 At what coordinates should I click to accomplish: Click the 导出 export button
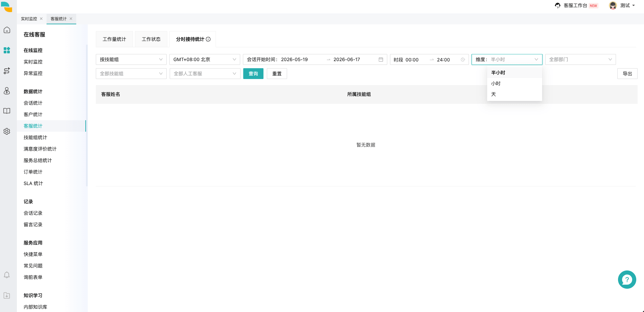[x=627, y=74]
